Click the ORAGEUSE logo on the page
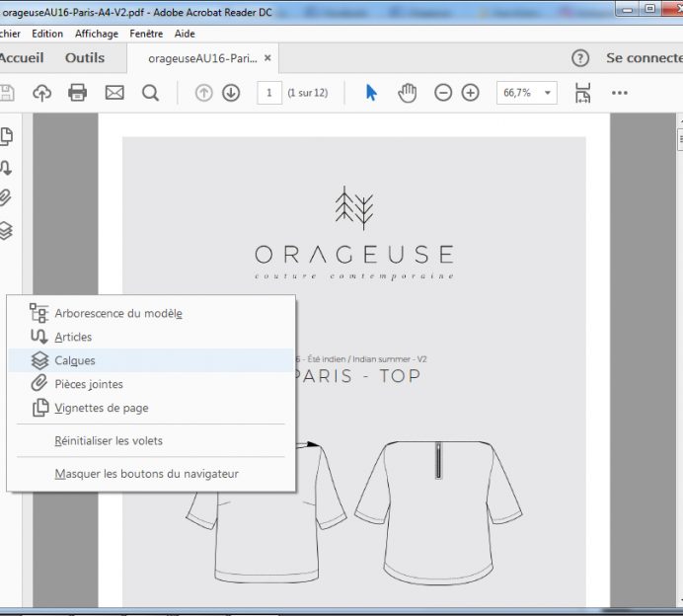The height and width of the screenshot is (616, 683). pos(354,234)
